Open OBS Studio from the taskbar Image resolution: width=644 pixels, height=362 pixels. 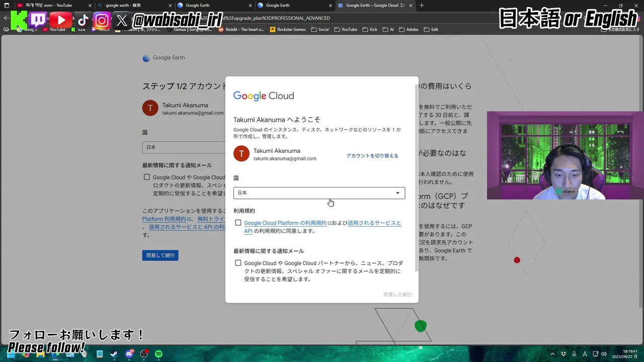(144, 354)
